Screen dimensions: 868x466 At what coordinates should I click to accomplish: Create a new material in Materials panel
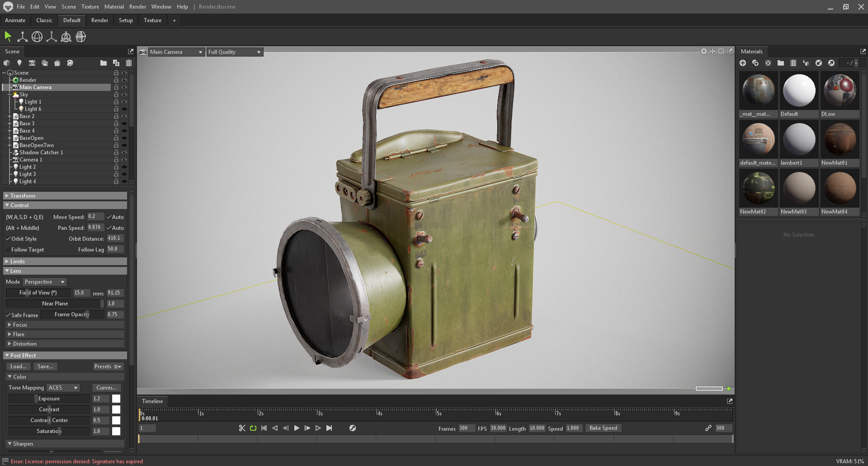tap(743, 63)
